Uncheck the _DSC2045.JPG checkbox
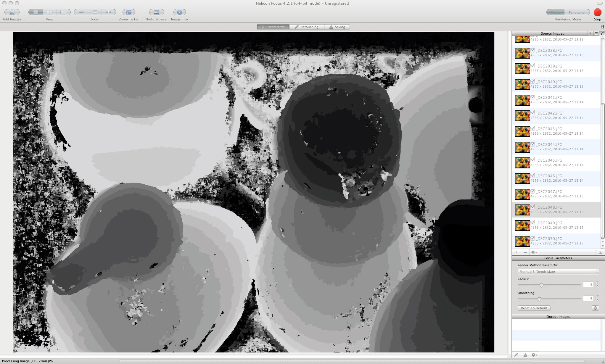The height and width of the screenshot is (364, 605). point(533,160)
